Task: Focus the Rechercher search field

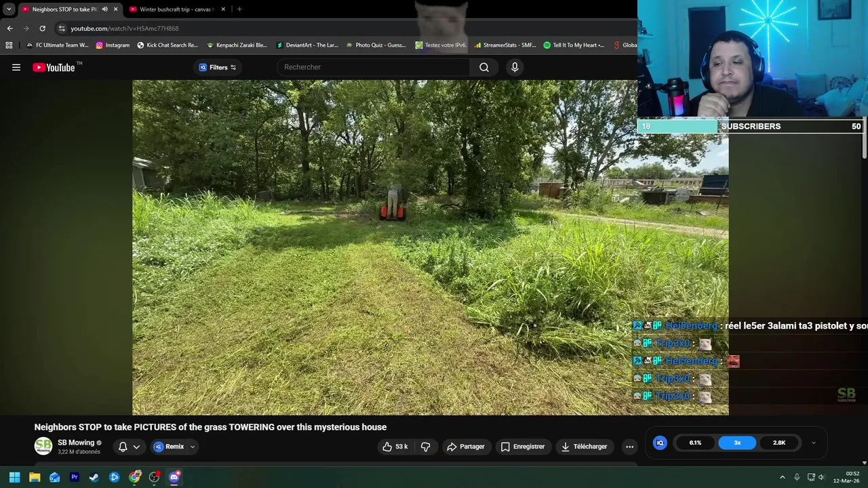Action: 373,67
